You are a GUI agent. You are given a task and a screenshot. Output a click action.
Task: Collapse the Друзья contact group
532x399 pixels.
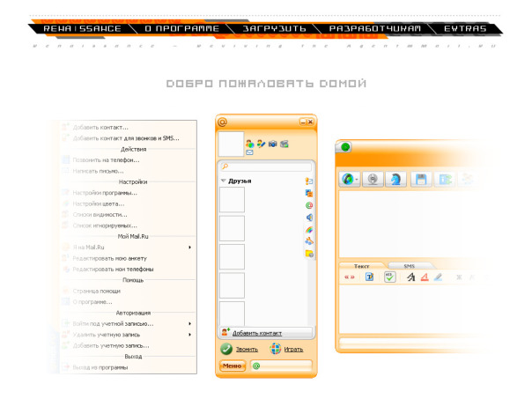click(x=223, y=181)
